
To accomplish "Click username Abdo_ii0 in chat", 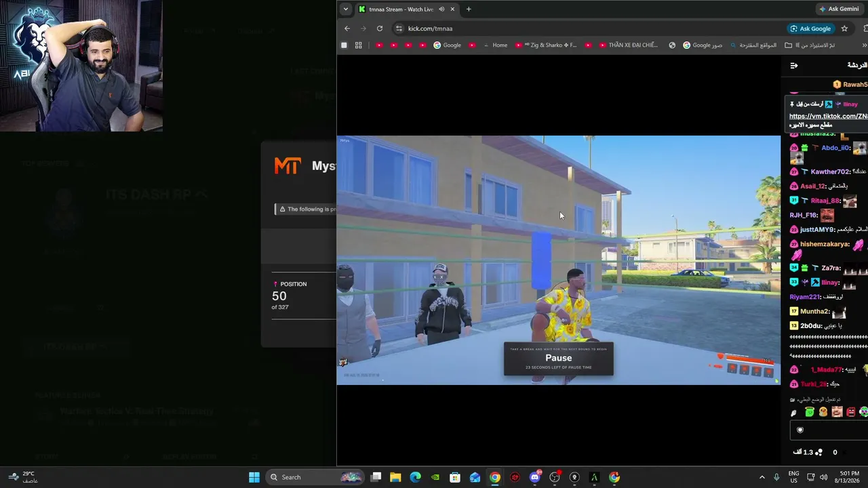I will (835, 148).
